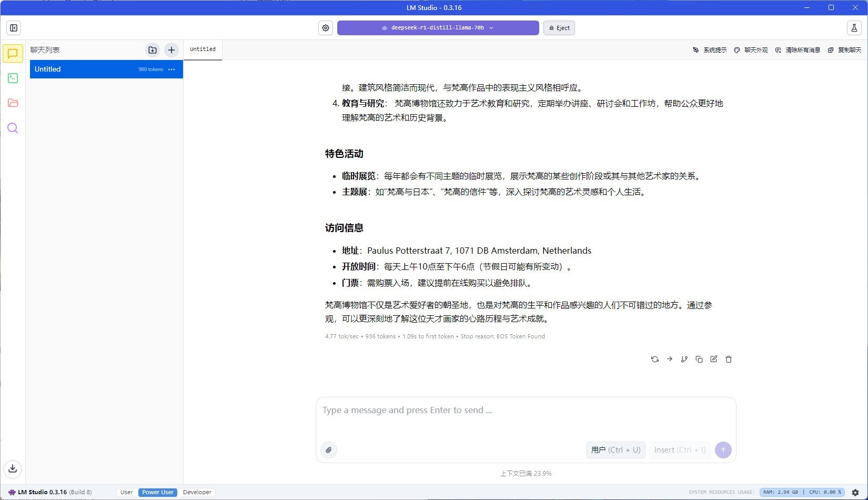Viewport: 868px width, 500px height.
Task: Copy the assistant message with copy icon
Action: tap(699, 359)
